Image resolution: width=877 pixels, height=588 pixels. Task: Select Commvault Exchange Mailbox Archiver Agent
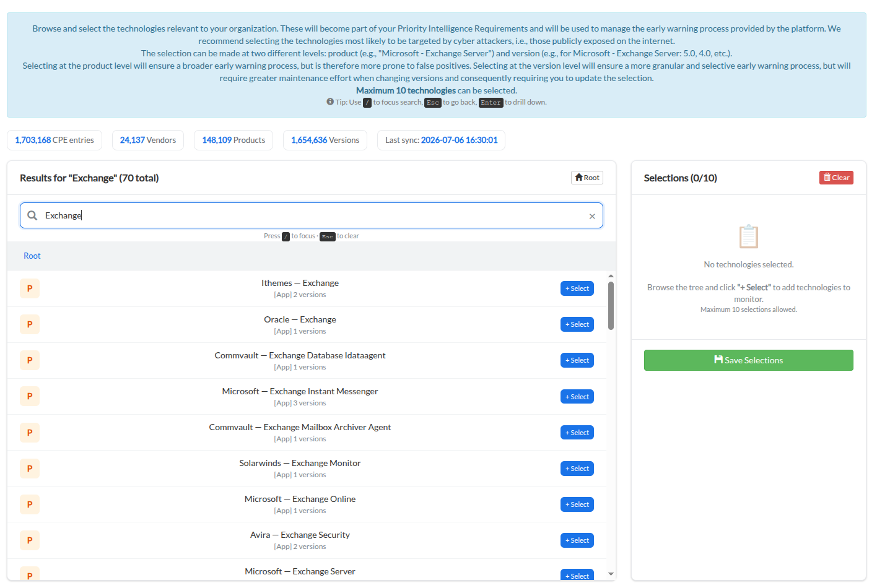[577, 433]
